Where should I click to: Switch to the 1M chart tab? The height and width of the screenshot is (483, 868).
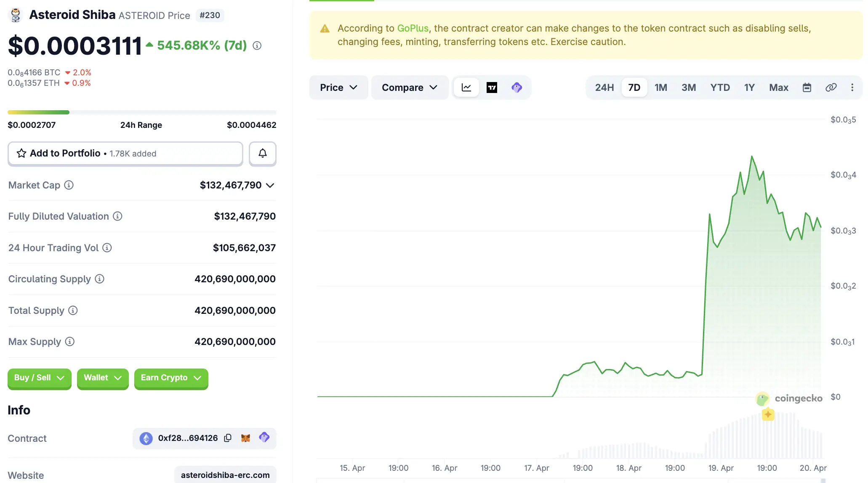tap(661, 87)
